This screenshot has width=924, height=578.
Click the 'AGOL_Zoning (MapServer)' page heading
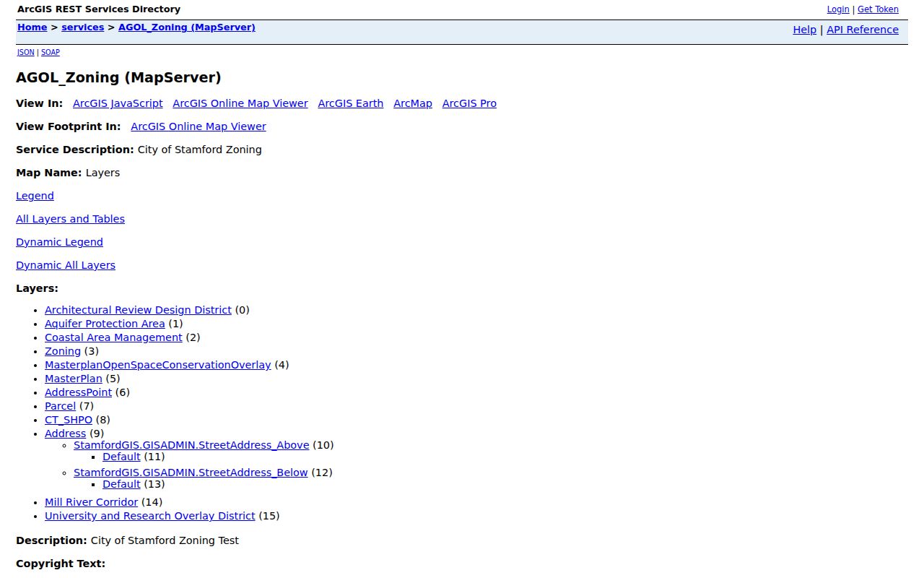click(118, 77)
